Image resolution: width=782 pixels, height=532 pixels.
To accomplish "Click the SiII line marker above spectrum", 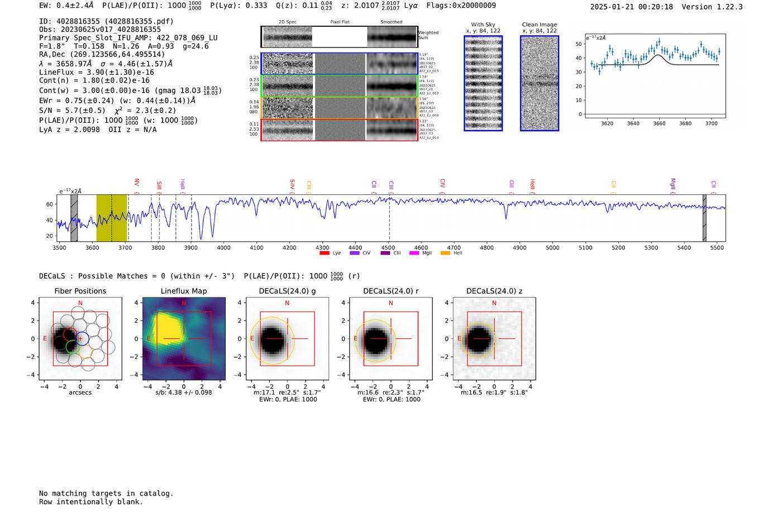I will tap(159, 186).
